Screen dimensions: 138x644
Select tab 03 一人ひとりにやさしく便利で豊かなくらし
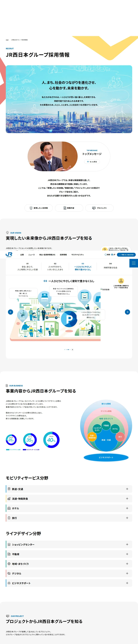click(83, 267)
